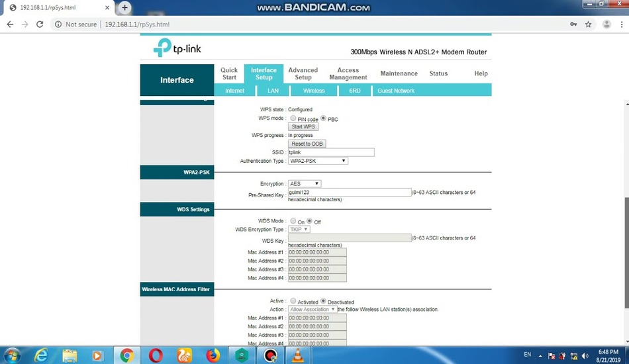629x364 pixels.
Task: Bookmark this page with the star icon
Action: click(x=588, y=24)
